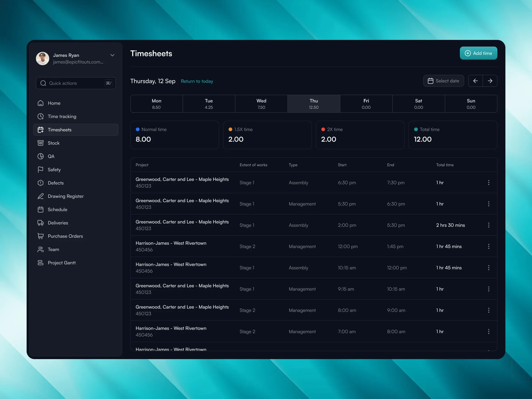Image resolution: width=532 pixels, height=399 pixels.
Task: Select the Sat 0.00 day tab
Action: point(419,104)
